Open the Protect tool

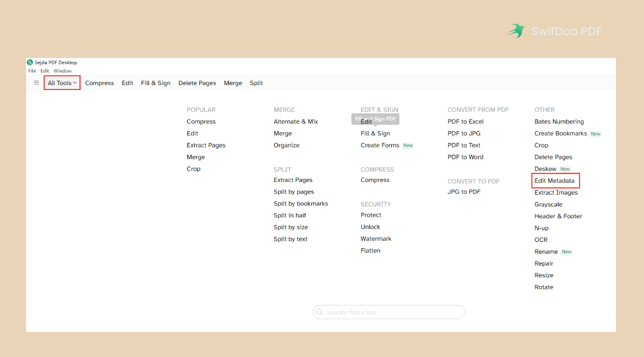click(371, 215)
